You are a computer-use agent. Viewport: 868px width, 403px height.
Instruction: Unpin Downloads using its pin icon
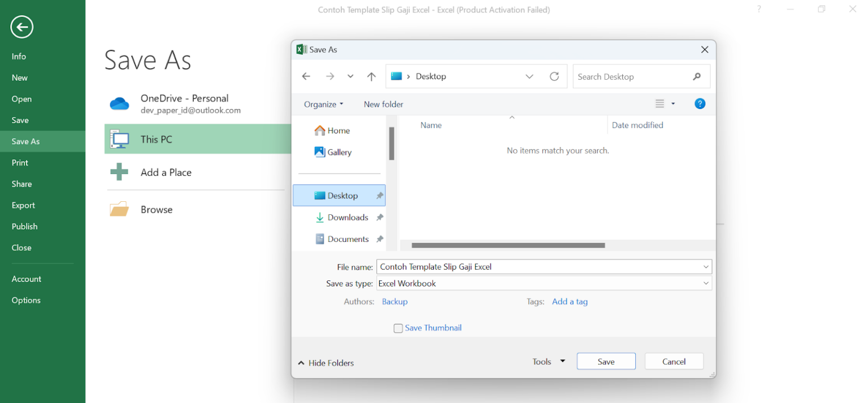coord(380,217)
